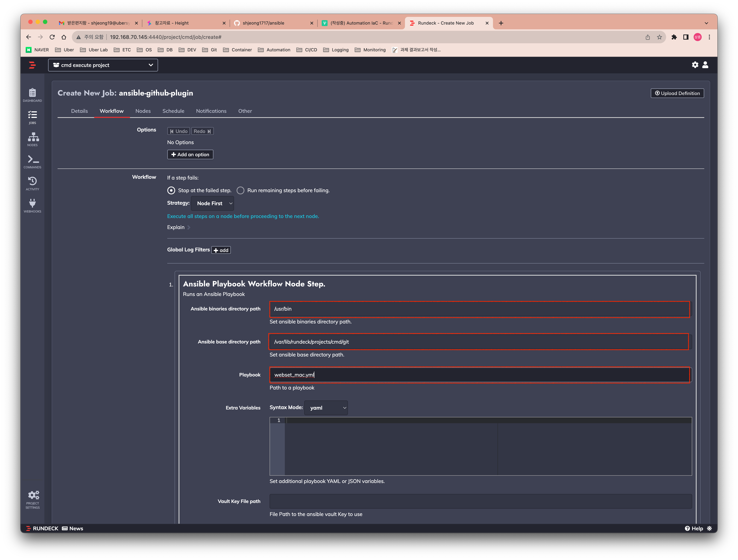Image resolution: width=738 pixels, height=560 pixels.
Task: Open the CI/CD bookmarks folder
Action: tap(307, 50)
